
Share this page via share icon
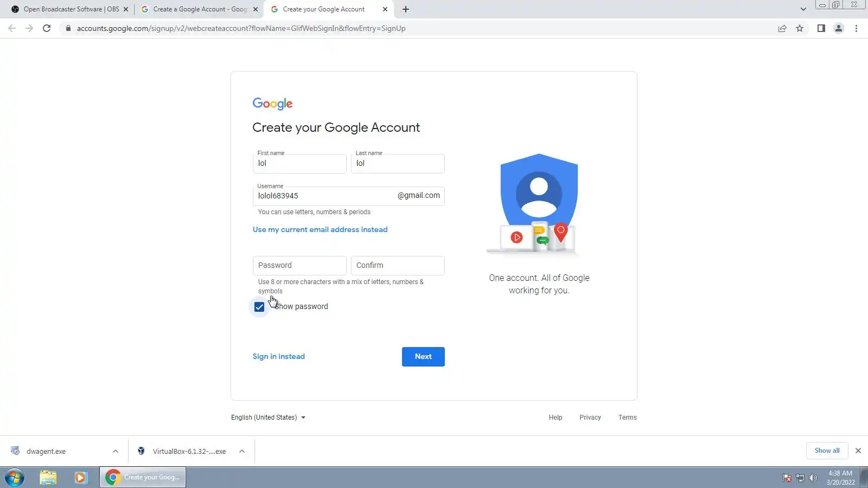click(782, 28)
